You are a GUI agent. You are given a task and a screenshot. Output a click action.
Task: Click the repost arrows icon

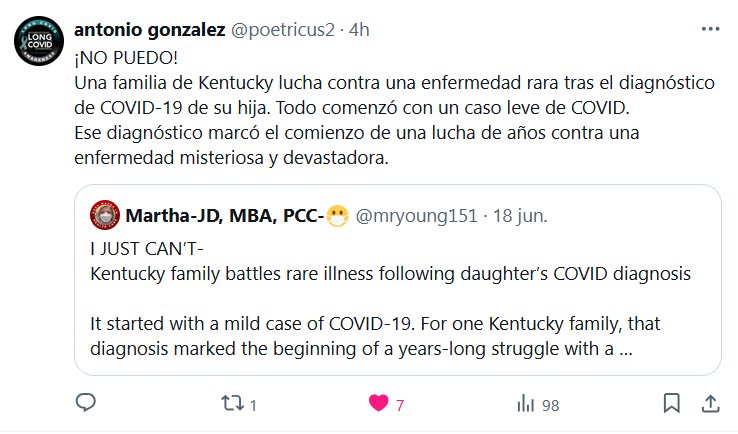coord(231,404)
